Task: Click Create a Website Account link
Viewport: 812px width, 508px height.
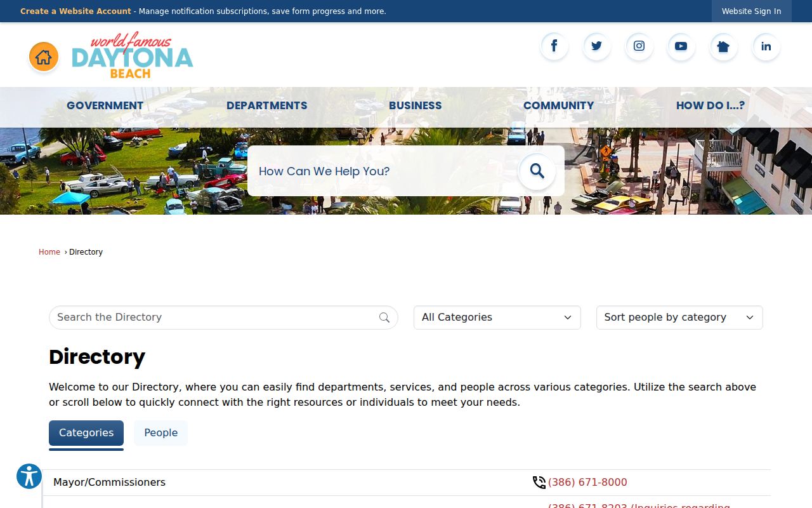Action: coord(75,11)
